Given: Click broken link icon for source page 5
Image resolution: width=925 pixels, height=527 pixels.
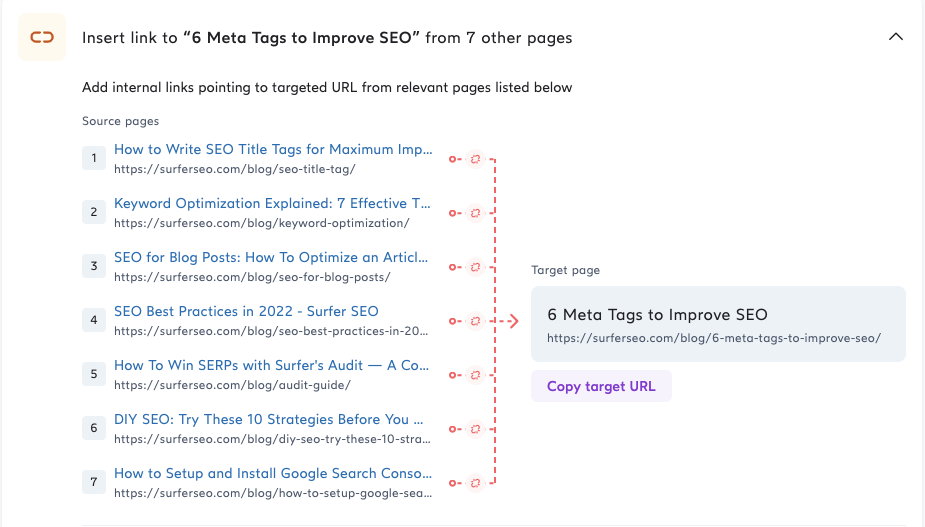Looking at the screenshot, I should 475,375.
